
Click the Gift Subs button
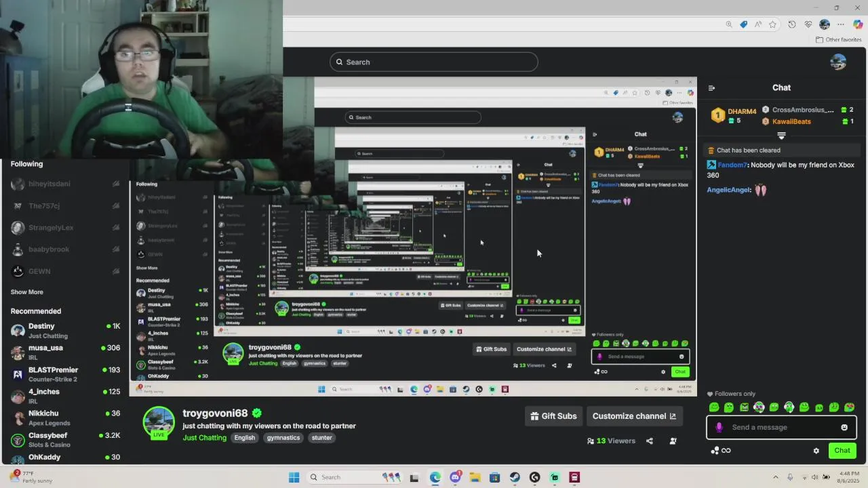tap(553, 416)
